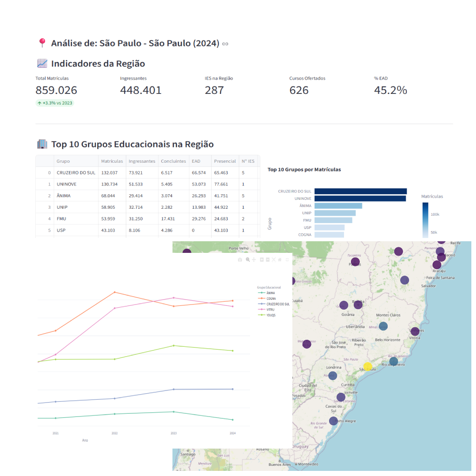476x476 pixels.
Task: Click the map marker near Vitória
Action: [415, 331]
